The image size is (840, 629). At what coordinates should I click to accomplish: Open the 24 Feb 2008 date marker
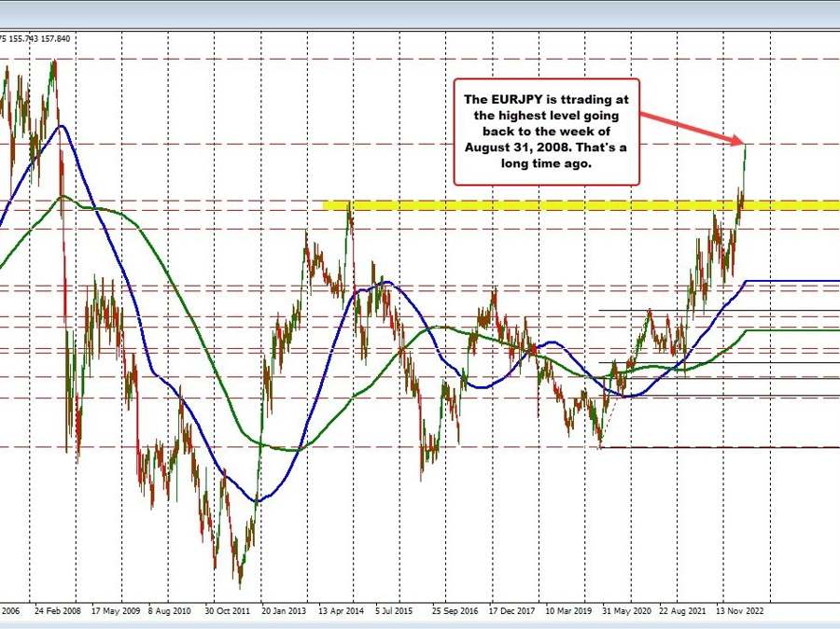point(57,611)
